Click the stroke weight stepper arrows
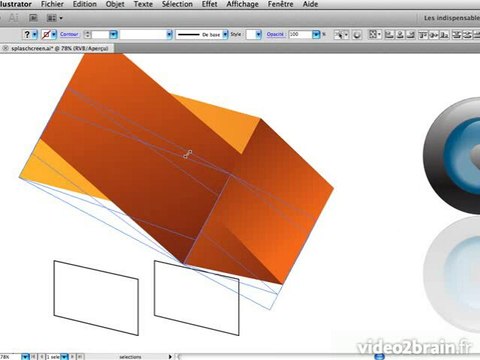Image resolution: width=480 pixels, height=360 pixels. pyautogui.click(x=87, y=34)
